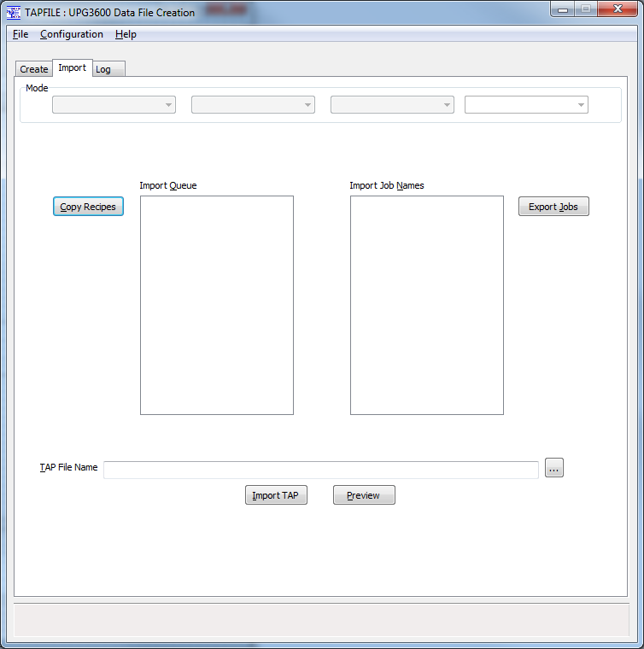Select the Import tab

[73, 67]
